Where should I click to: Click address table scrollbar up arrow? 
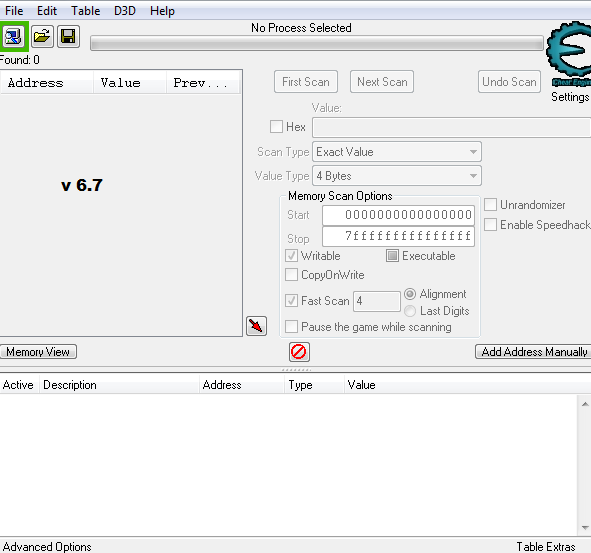click(x=585, y=404)
